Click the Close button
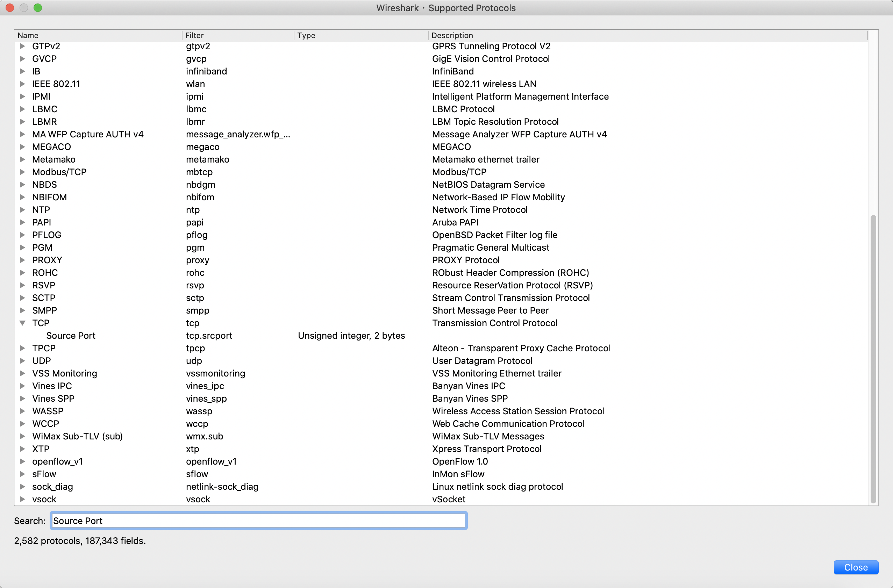Image resolution: width=893 pixels, height=588 pixels. pyautogui.click(x=856, y=567)
